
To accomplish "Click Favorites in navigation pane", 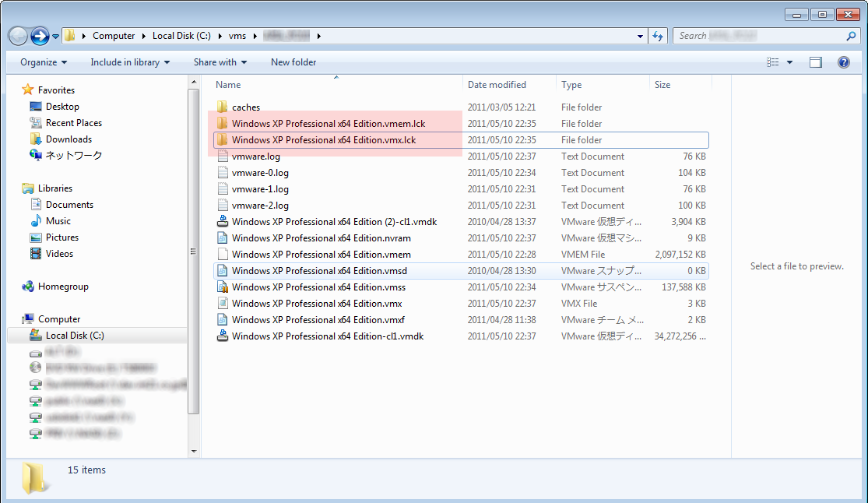I will [56, 90].
